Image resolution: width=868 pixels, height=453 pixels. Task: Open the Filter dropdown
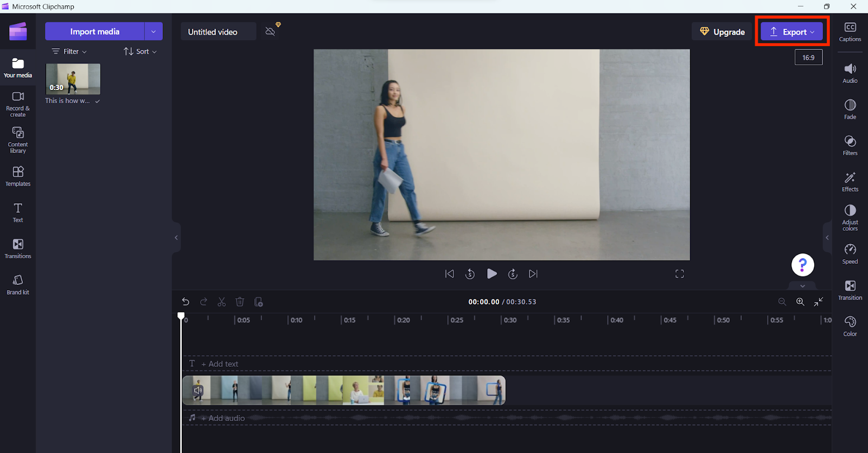(69, 52)
